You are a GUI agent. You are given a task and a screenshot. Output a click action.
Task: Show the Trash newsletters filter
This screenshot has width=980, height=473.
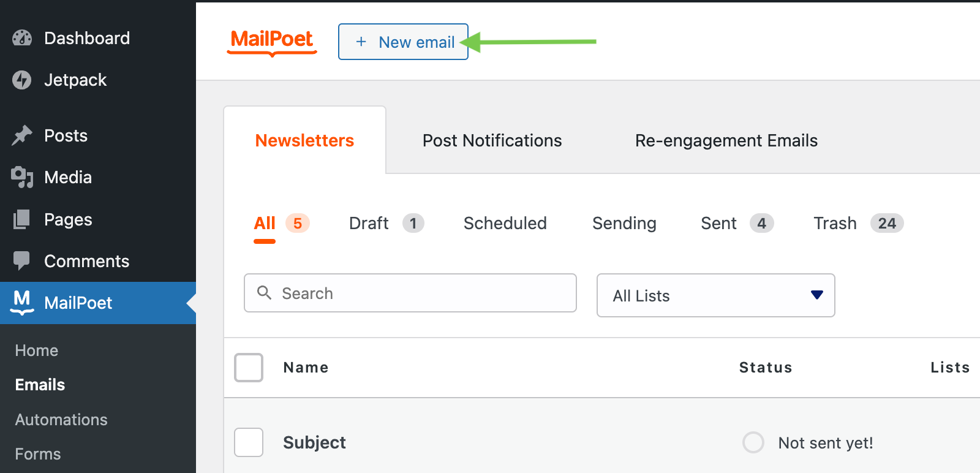coord(835,224)
